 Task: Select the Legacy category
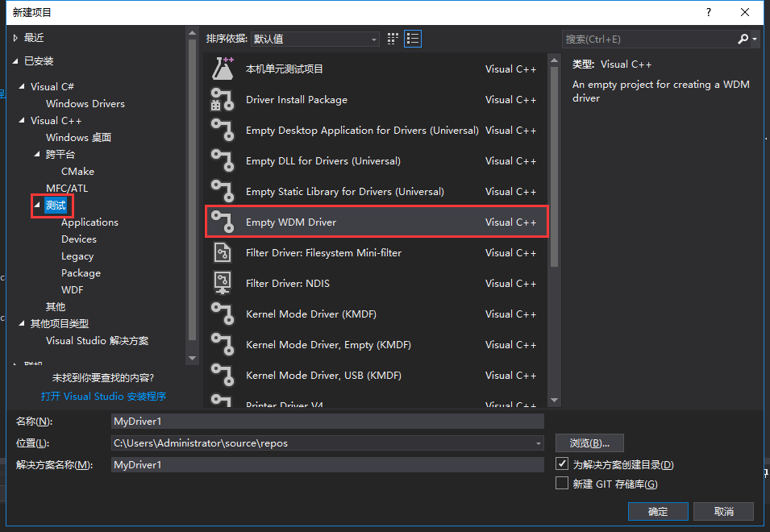coord(77,256)
